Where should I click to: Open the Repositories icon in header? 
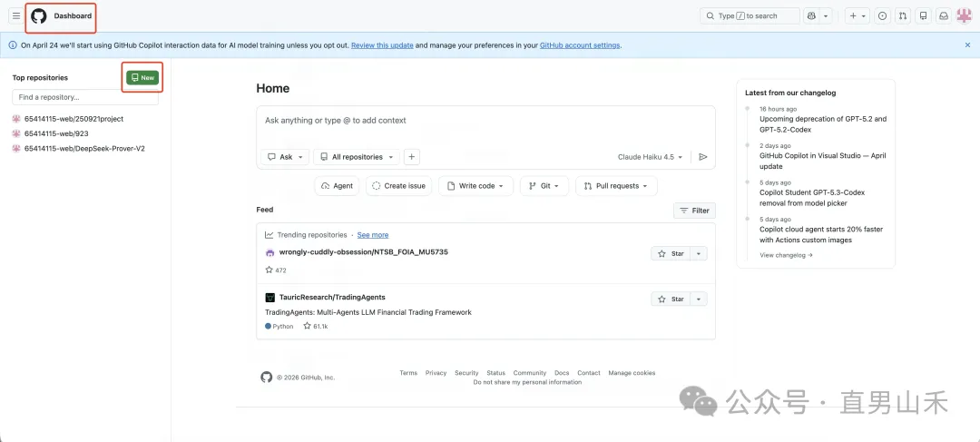coord(923,16)
